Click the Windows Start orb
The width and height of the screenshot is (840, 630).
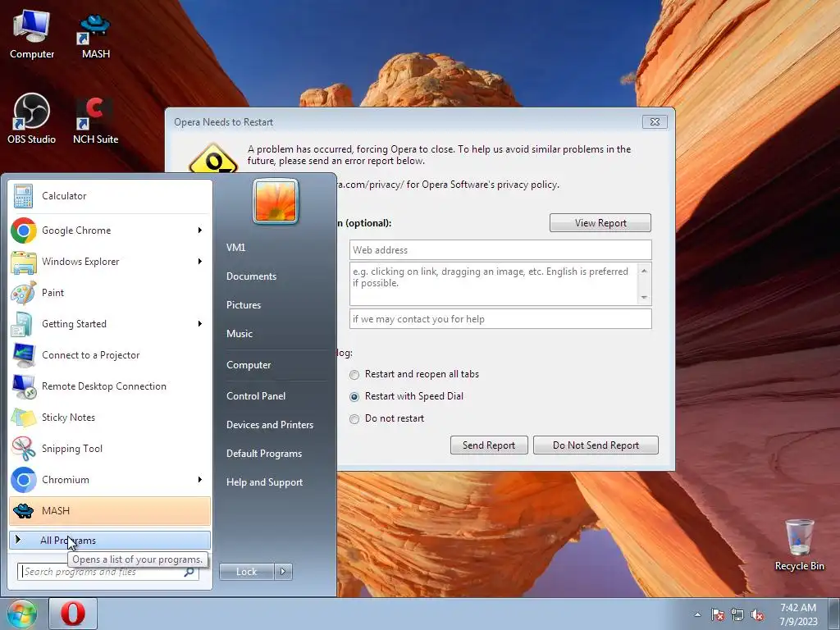pyautogui.click(x=21, y=614)
